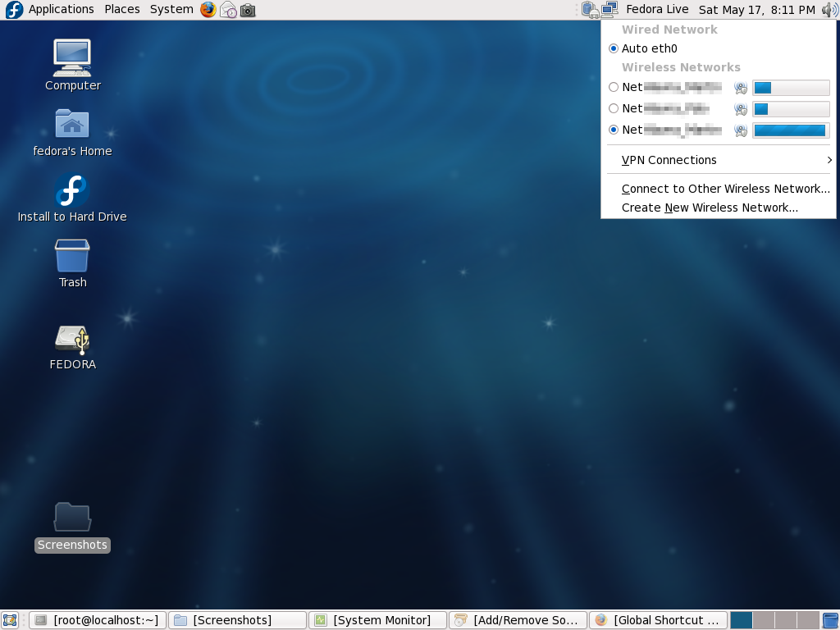Expand the VPN Connections submenu

tap(719, 160)
